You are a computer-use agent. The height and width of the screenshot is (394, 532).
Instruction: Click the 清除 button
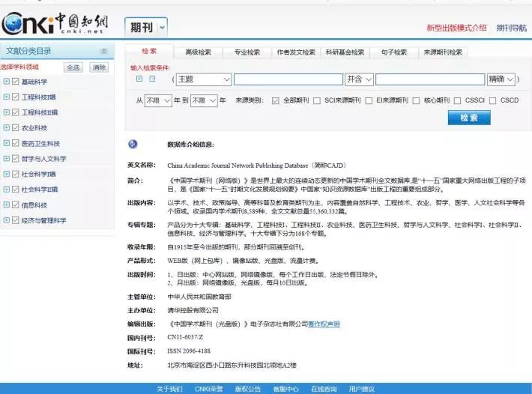point(99,67)
